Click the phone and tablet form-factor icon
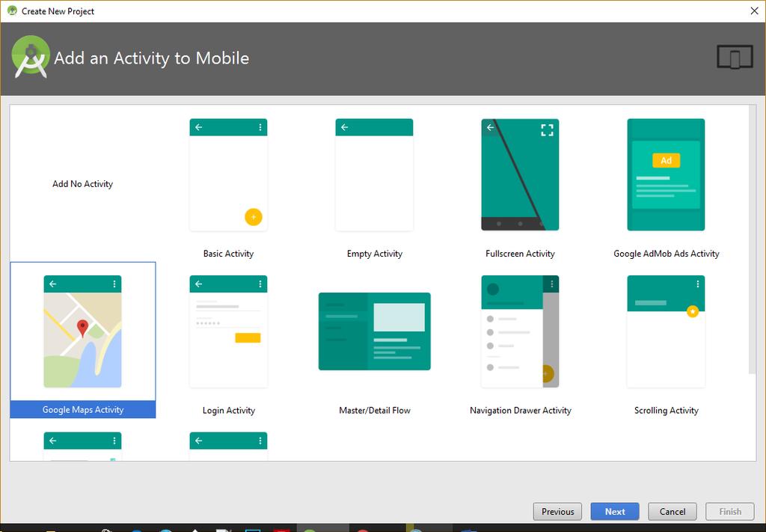766x532 pixels. pyautogui.click(x=735, y=57)
